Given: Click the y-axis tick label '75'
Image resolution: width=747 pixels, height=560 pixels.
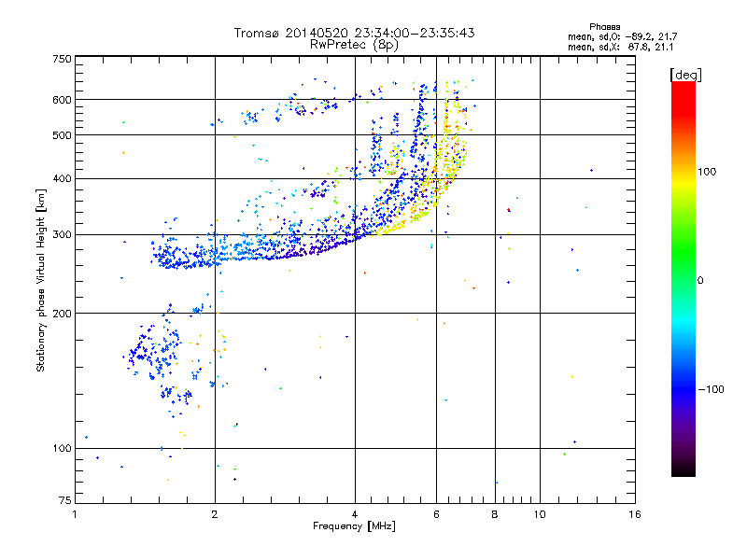Looking at the screenshot, I should pyautogui.click(x=65, y=500).
